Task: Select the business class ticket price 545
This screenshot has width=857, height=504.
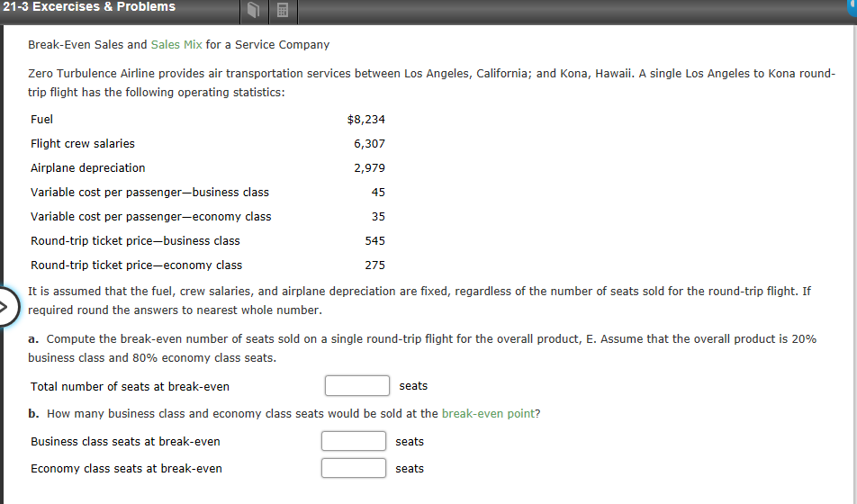Action: [x=374, y=241]
